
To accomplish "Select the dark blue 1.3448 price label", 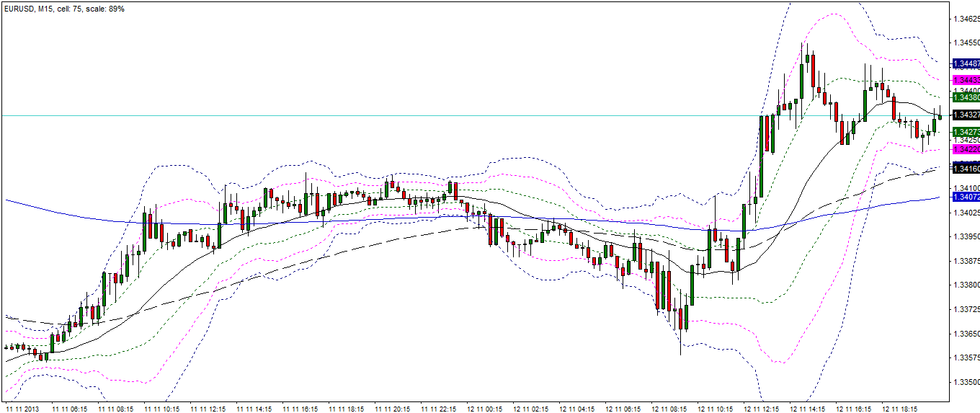I will point(966,63).
